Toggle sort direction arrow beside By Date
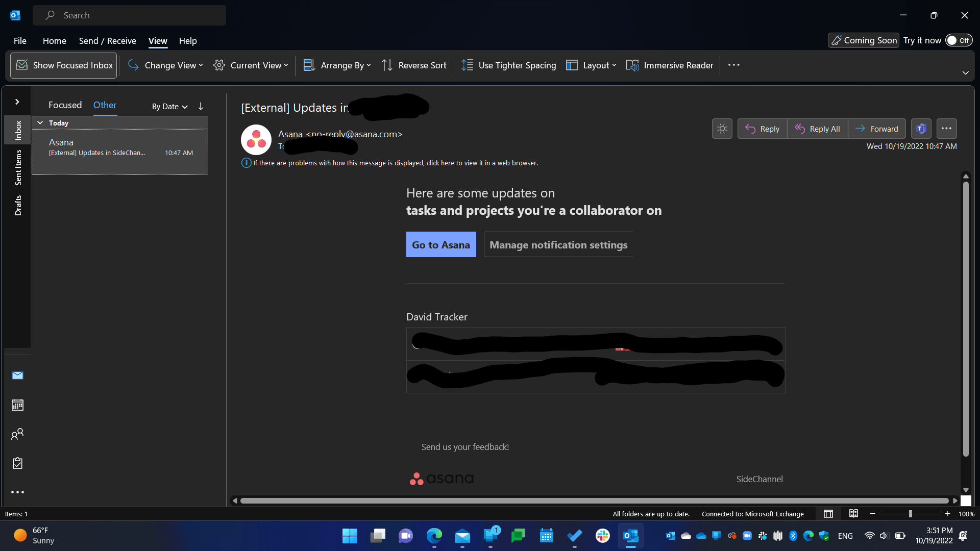 click(201, 106)
